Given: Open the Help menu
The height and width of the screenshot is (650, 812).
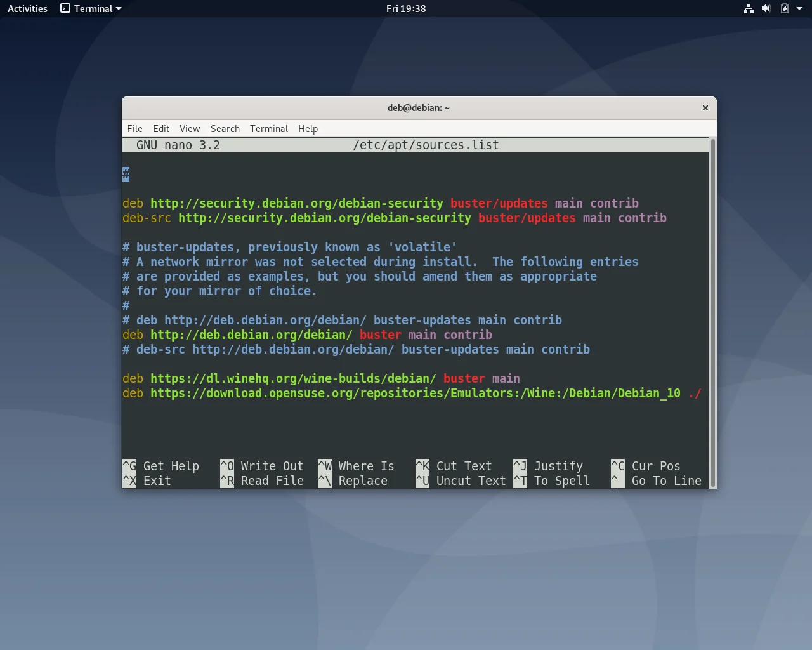Looking at the screenshot, I should tap(308, 129).
